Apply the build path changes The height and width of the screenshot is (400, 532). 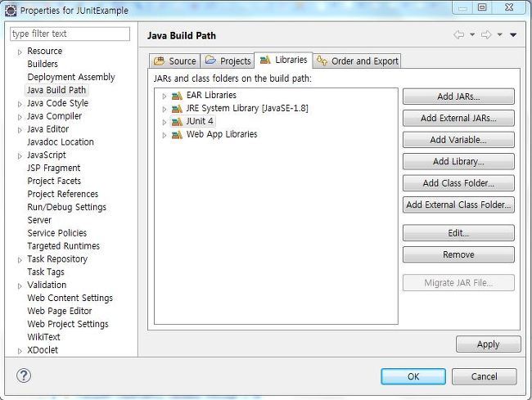click(x=489, y=344)
